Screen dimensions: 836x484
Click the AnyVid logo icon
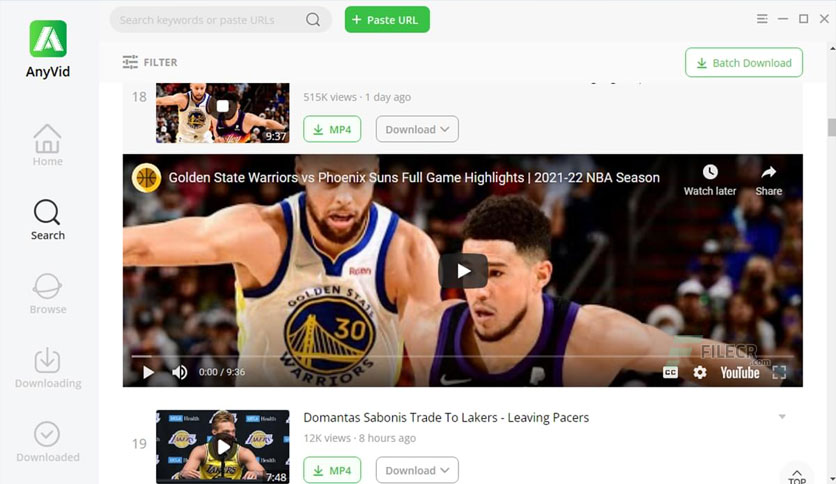click(x=48, y=38)
